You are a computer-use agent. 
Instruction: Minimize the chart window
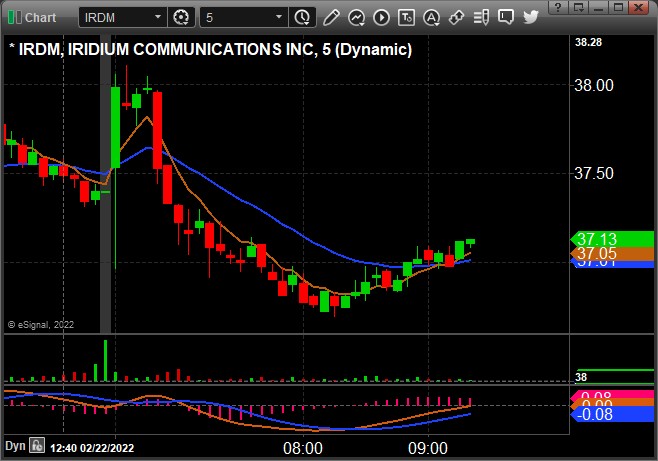point(598,7)
